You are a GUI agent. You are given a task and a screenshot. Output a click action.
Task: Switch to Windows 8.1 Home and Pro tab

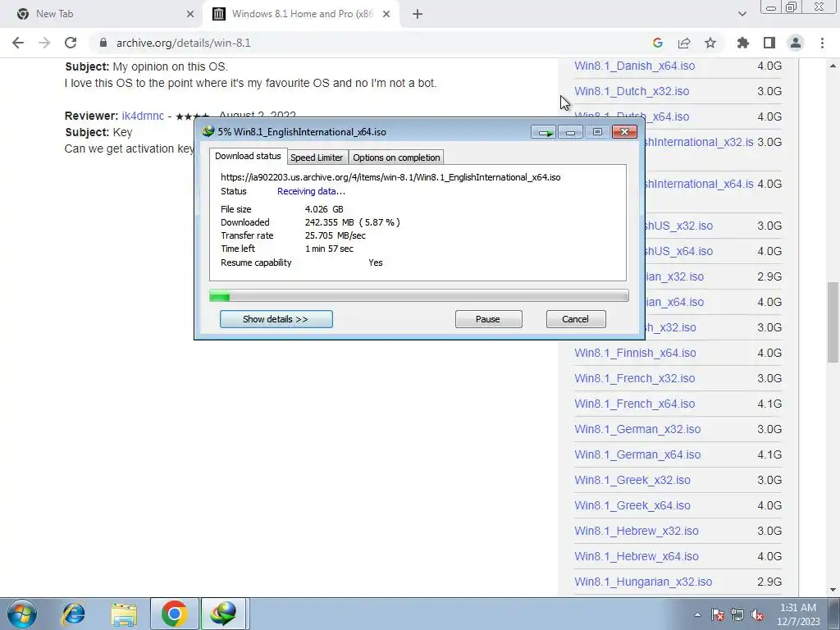[302, 14]
